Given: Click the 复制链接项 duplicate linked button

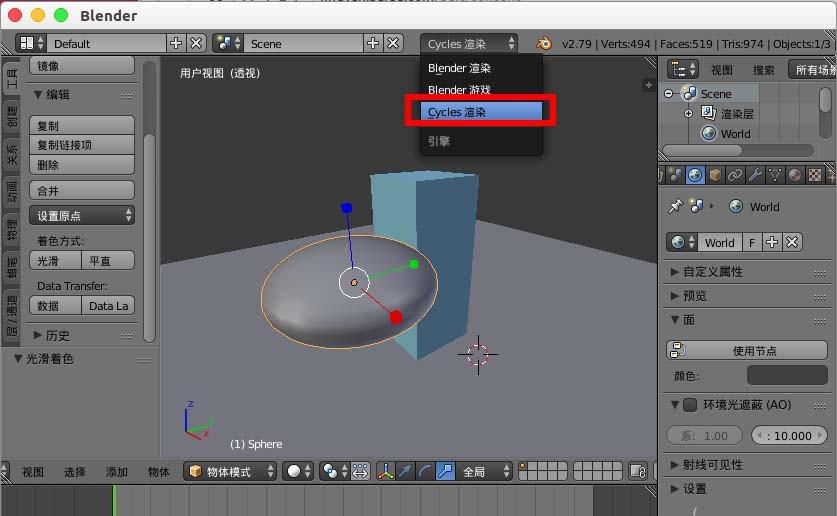Looking at the screenshot, I should click(82, 145).
